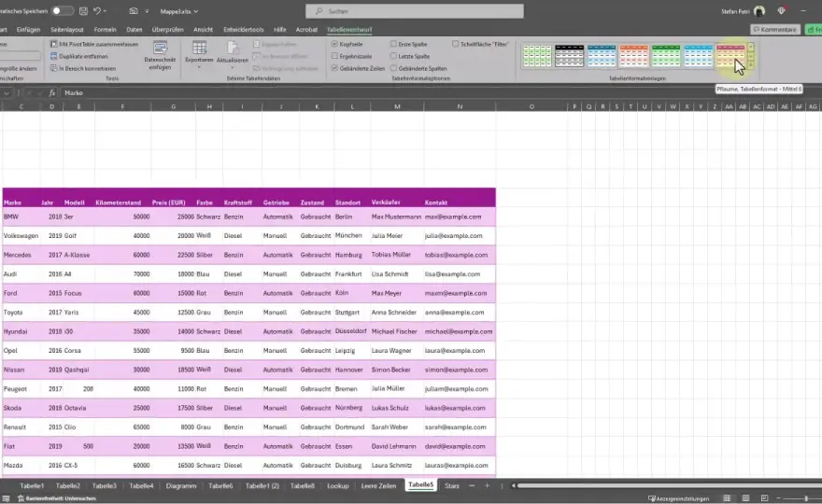Open the Formeln ribbon tab
Image resolution: width=822 pixels, height=504 pixels.
105,30
